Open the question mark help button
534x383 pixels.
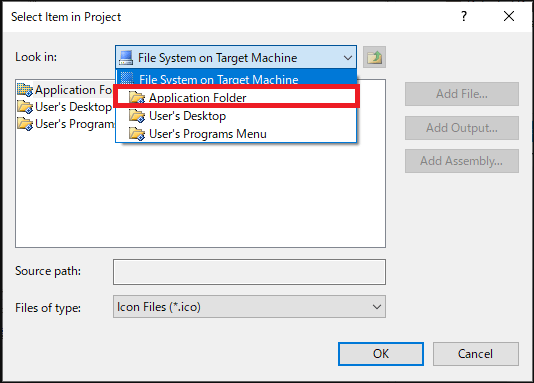464,16
